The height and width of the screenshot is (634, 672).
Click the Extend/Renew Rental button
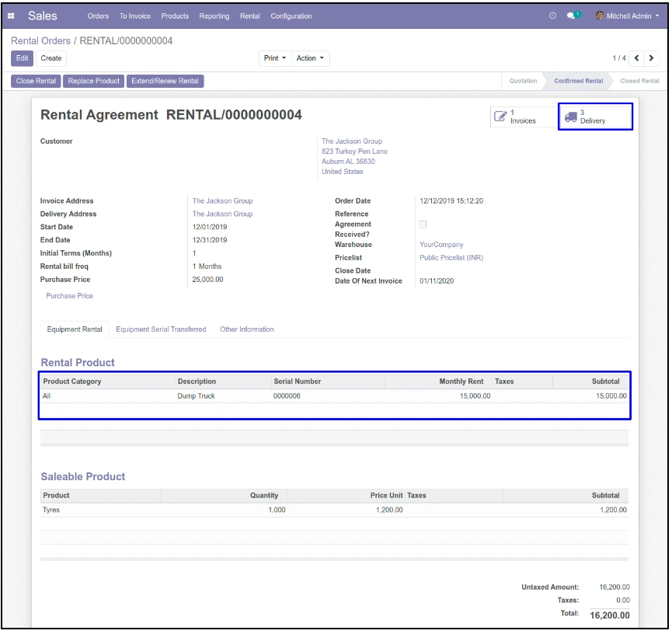point(165,81)
